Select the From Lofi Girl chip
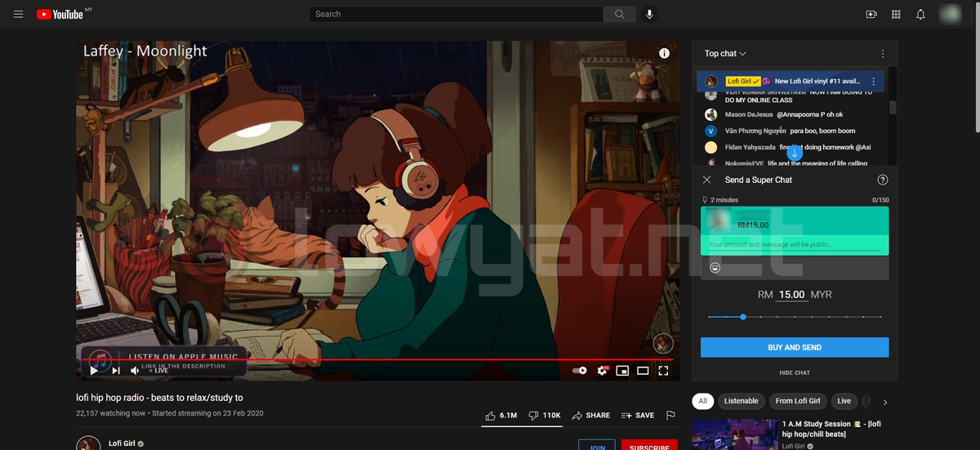 798,401
